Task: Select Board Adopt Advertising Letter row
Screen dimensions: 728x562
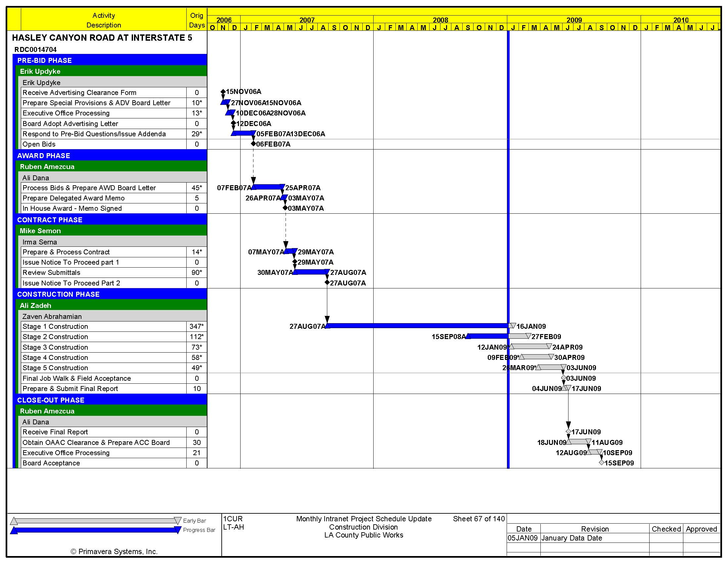Action: point(114,124)
